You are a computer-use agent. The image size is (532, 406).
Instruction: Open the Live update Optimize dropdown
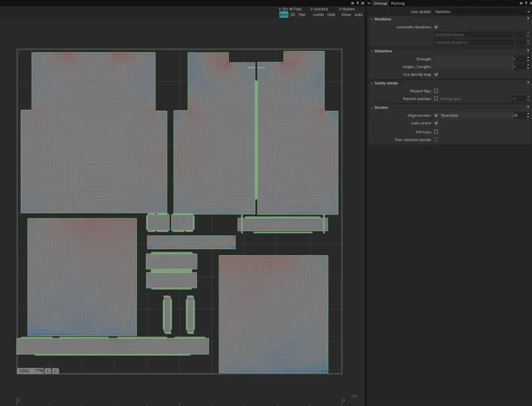coord(482,12)
